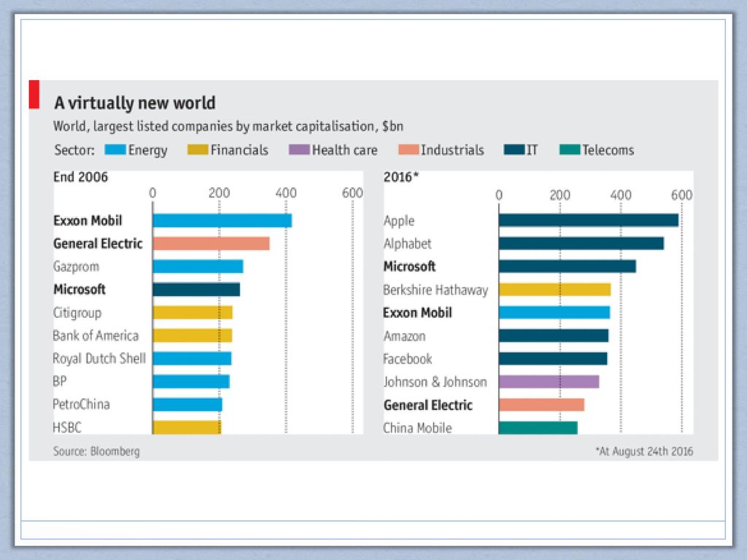The width and height of the screenshot is (747, 560).
Task: Click the 2006 Microsoft bar
Action: [196, 289]
